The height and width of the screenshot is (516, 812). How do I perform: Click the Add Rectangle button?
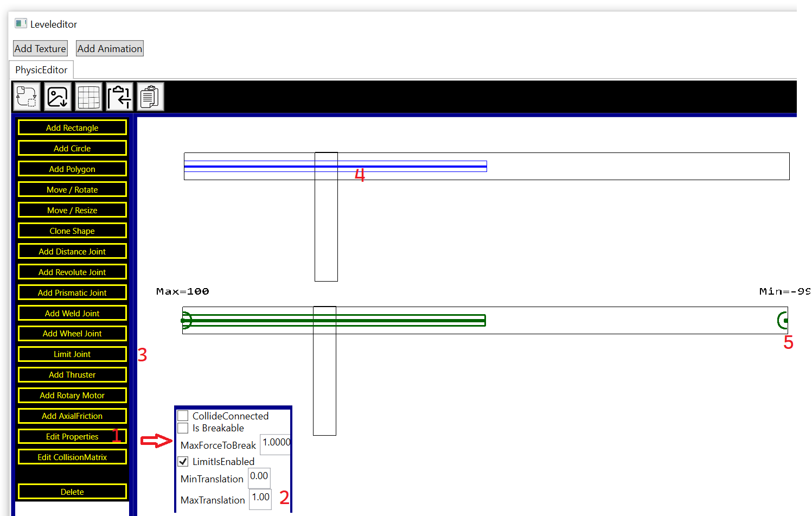click(72, 128)
